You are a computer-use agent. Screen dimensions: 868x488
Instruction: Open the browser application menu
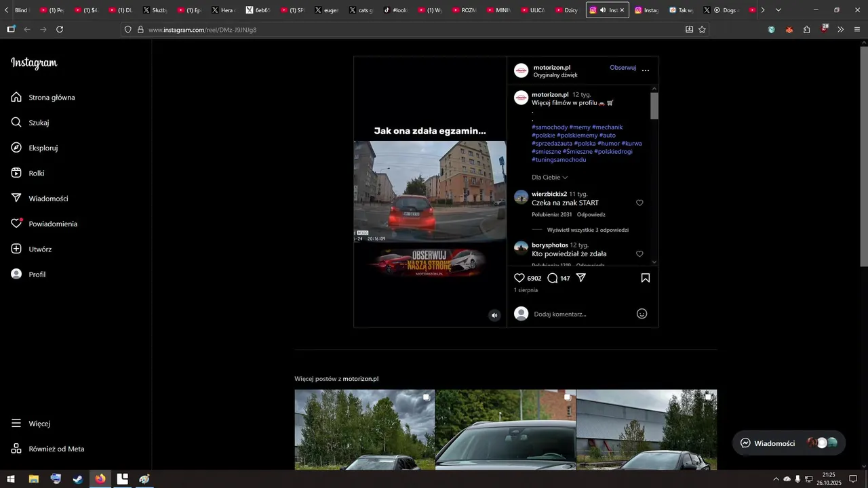click(x=857, y=30)
